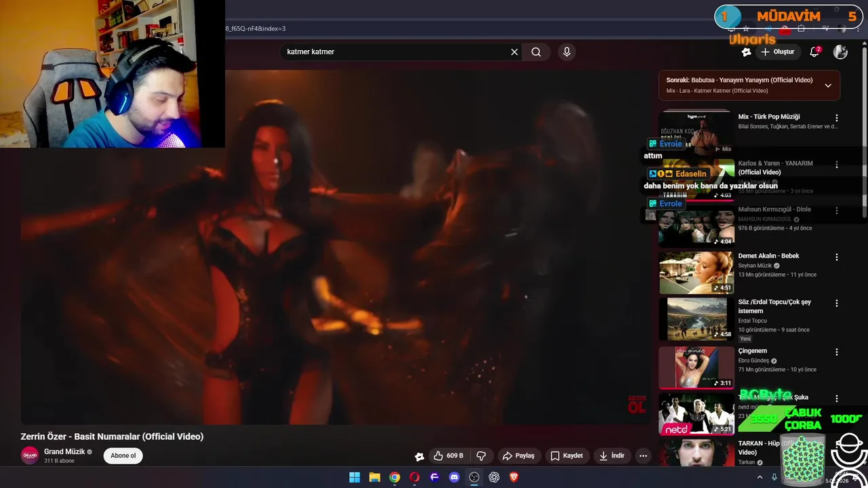868x488 pixels.
Task: Open options menu for Çingenem video
Action: 836,352
